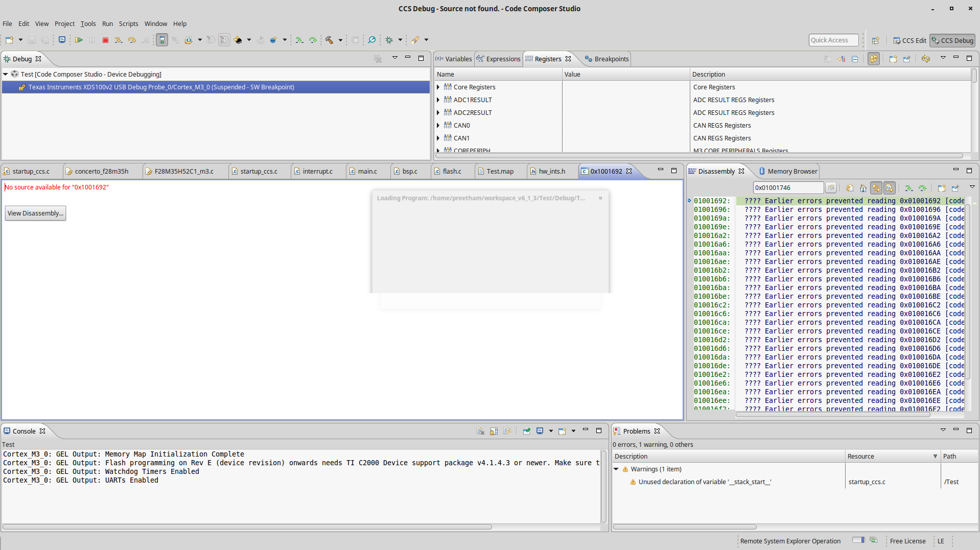Open the Project menu
The image size is (980, 550).
[x=64, y=23]
